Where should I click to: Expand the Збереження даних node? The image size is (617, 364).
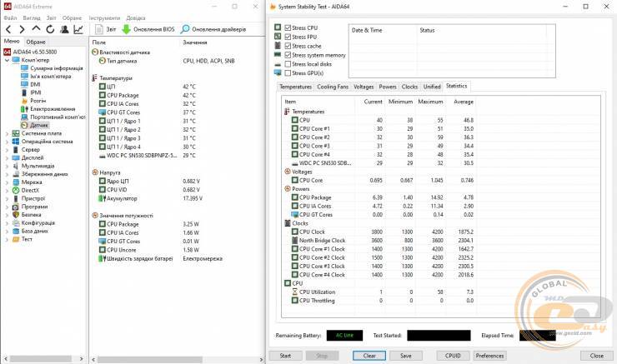tap(7, 174)
